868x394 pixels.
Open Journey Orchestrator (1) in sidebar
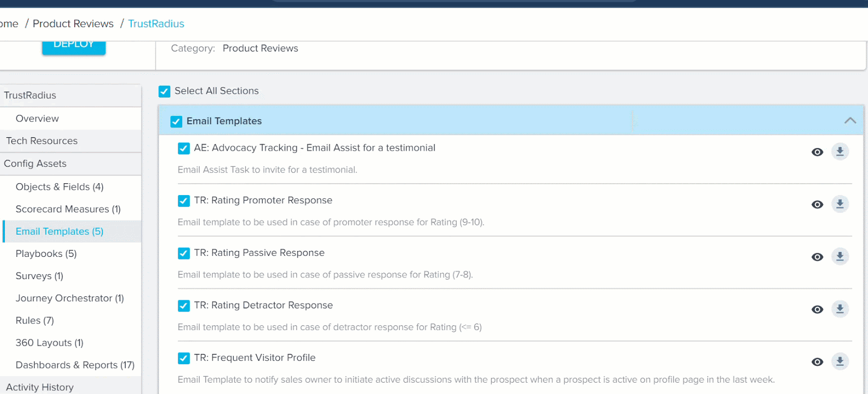[x=71, y=298]
